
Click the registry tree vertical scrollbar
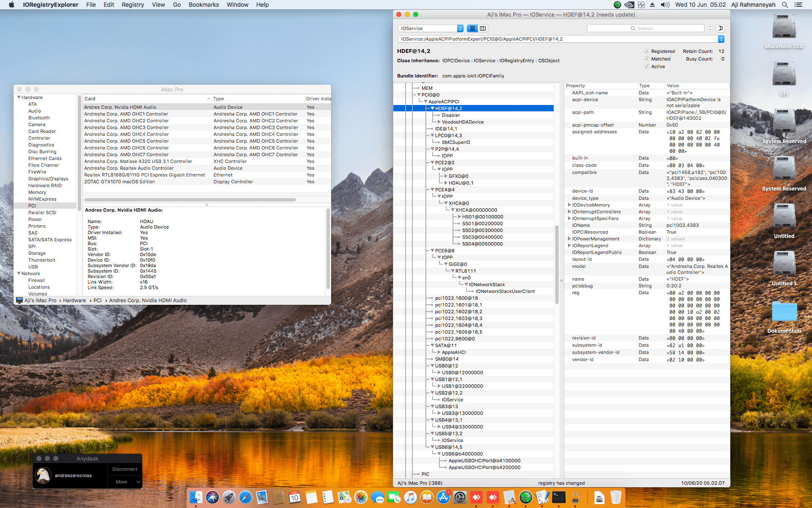pos(557,265)
